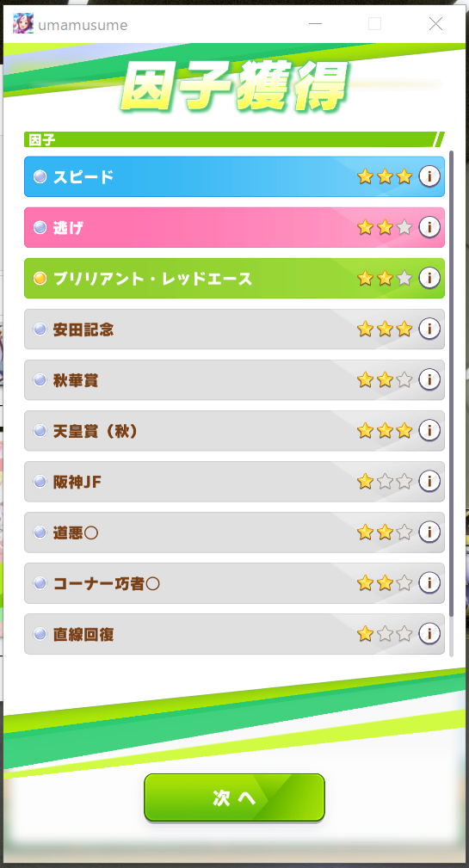This screenshot has height=868, width=469.
Task: Show info for 阪神JF factor
Action: pos(429,481)
